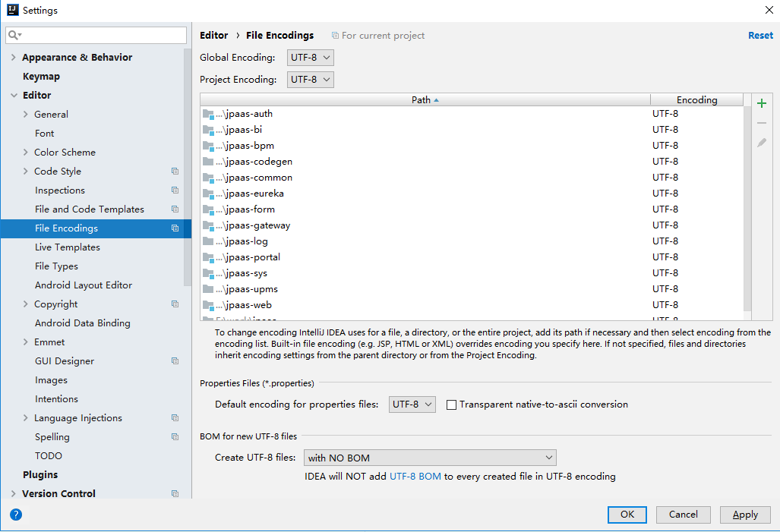Viewport: 780px width, 532px height.
Task: Expand Appearance & Behavior settings group
Action: (14, 57)
